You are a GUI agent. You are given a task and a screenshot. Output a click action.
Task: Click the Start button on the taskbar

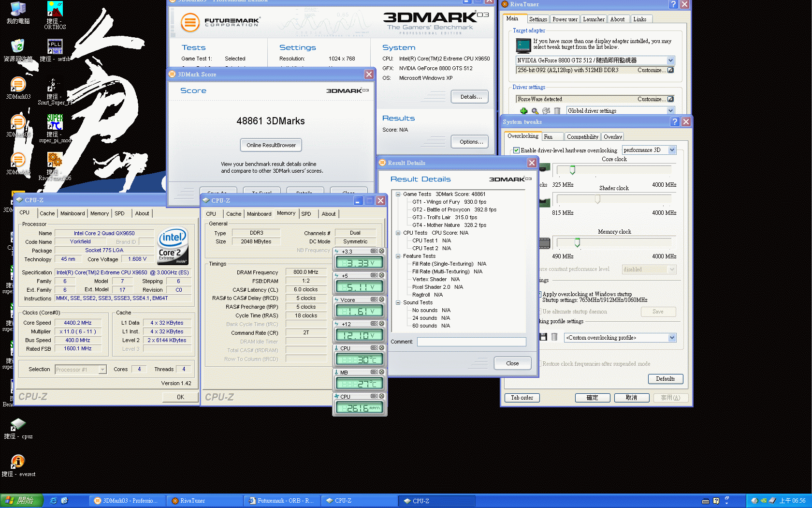pos(22,501)
